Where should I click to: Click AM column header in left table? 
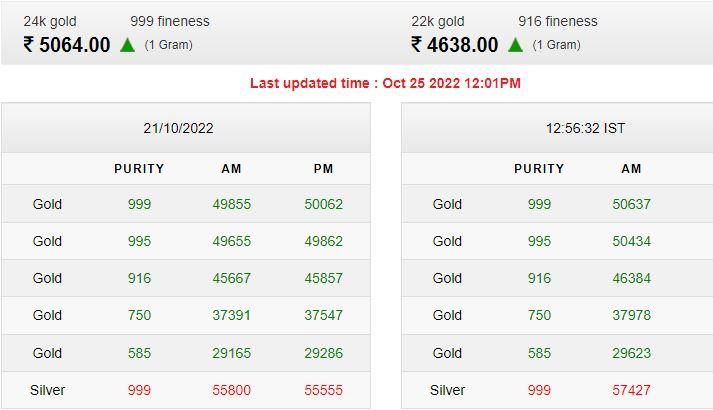pos(231,169)
